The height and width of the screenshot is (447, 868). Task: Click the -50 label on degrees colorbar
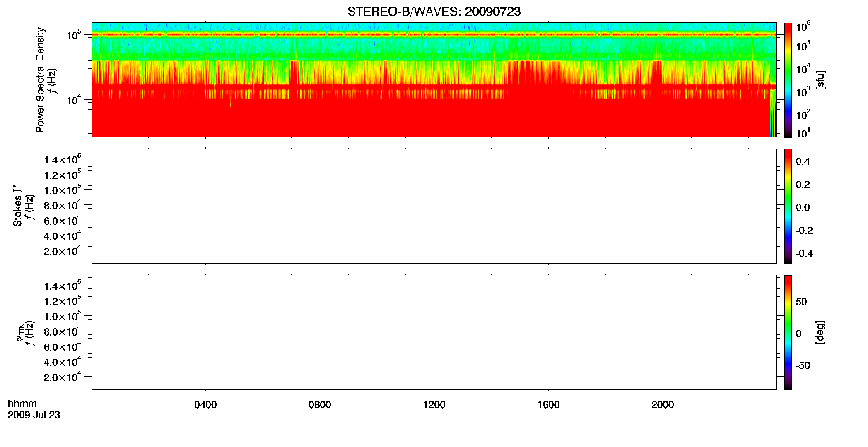(803, 365)
